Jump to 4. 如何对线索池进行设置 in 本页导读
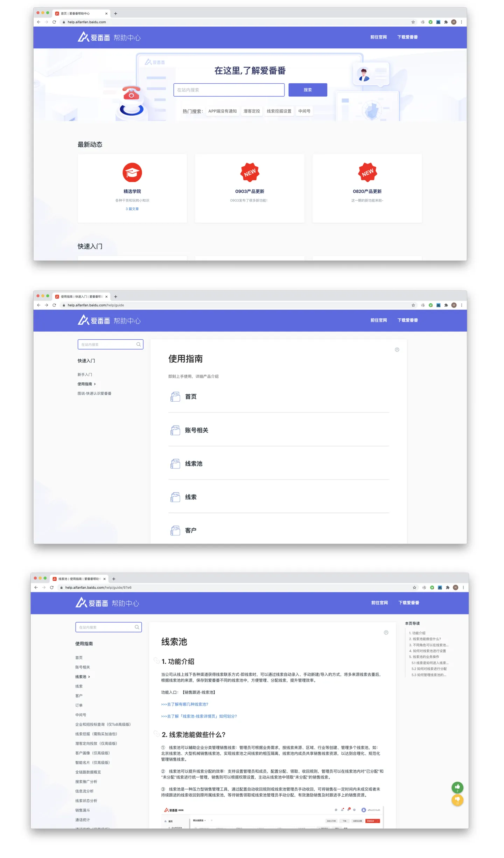Image resolution: width=504 pixels, height=858 pixels. [x=428, y=651]
